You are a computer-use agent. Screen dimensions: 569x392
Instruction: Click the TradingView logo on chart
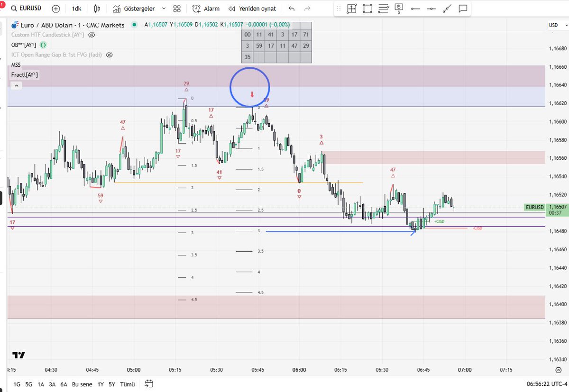18,355
